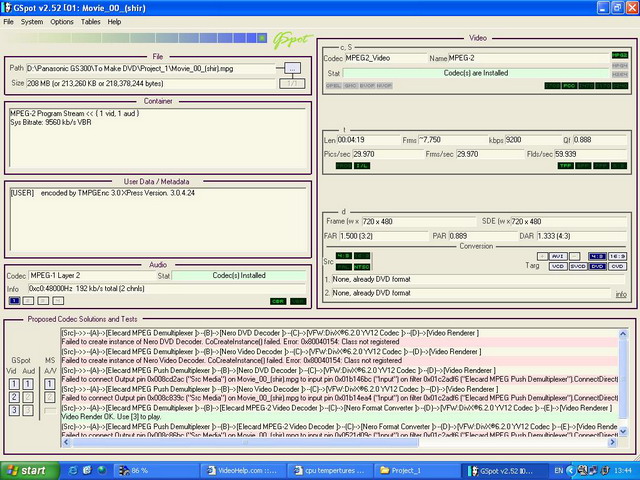Select 'Failed to create instance of Nero DVD Decoder' line

tap(339, 342)
